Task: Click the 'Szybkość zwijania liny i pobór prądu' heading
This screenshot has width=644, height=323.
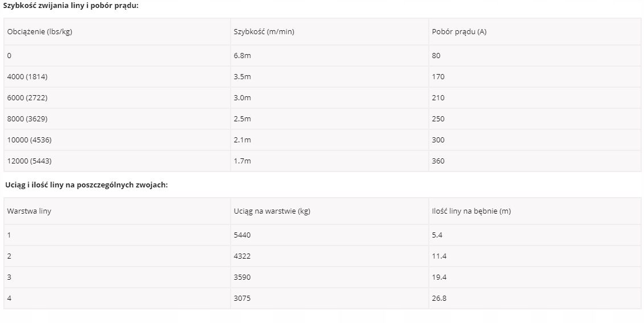Action: pyautogui.click(x=71, y=5)
